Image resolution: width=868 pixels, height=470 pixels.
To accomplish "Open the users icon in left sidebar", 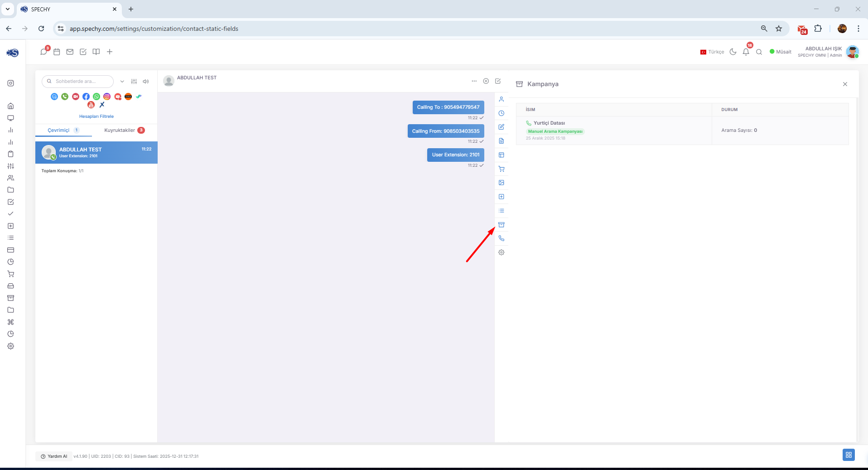I will [x=11, y=178].
